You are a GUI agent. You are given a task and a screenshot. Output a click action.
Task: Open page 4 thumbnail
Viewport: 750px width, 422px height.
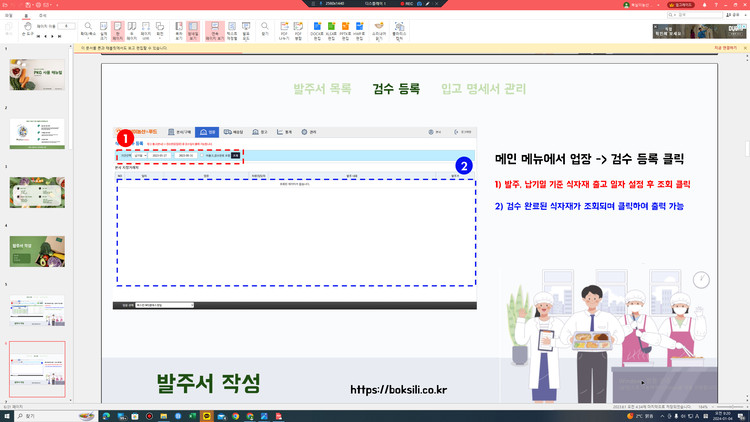click(37, 251)
